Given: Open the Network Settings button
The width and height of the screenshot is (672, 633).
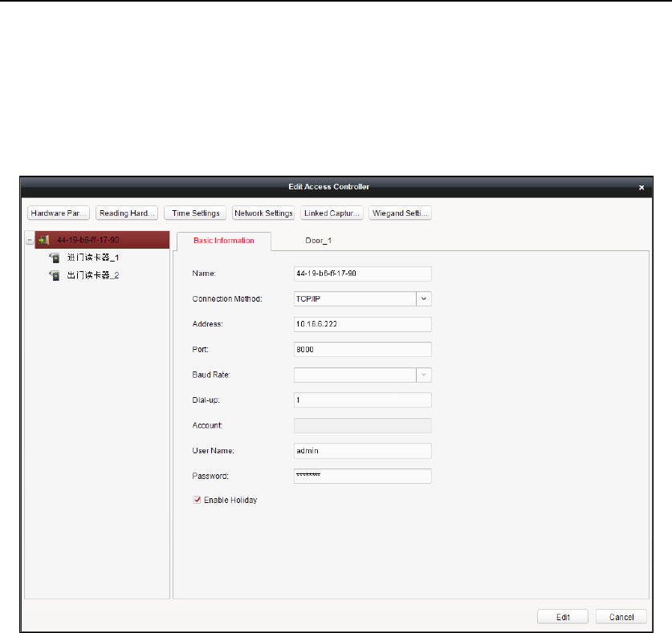Looking at the screenshot, I should [263, 213].
